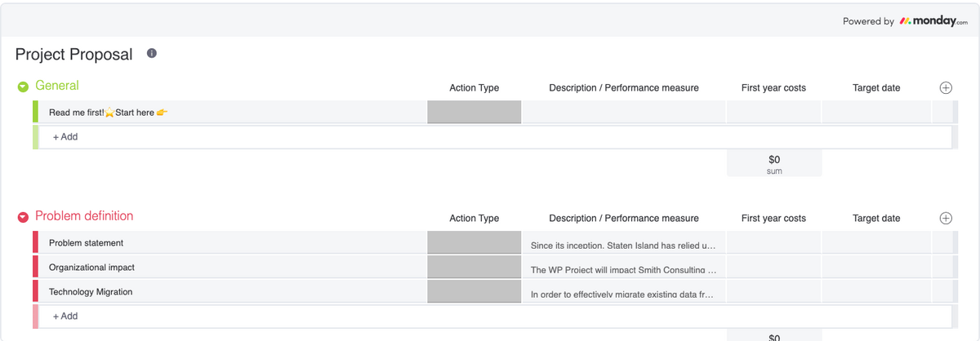This screenshot has height=341, width=980.
Task: Click the info icon beside Project Proposal
Action: click(x=151, y=54)
